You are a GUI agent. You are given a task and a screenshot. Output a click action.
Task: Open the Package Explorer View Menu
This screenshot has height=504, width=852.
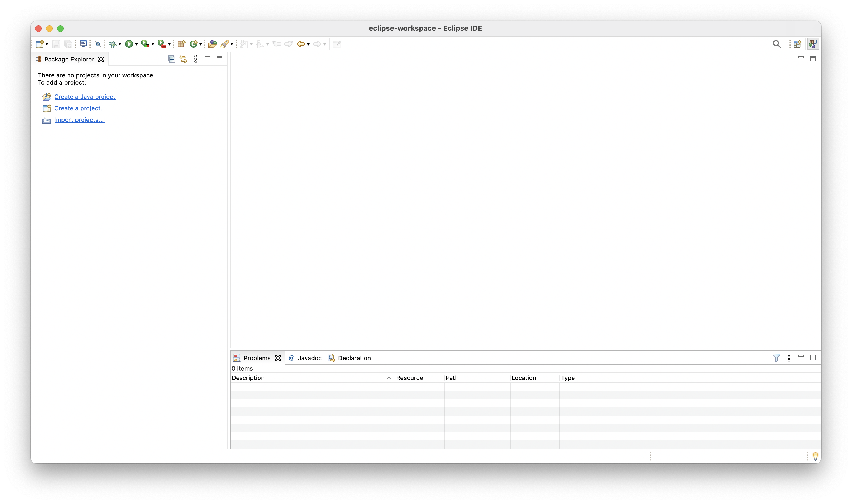196,59
